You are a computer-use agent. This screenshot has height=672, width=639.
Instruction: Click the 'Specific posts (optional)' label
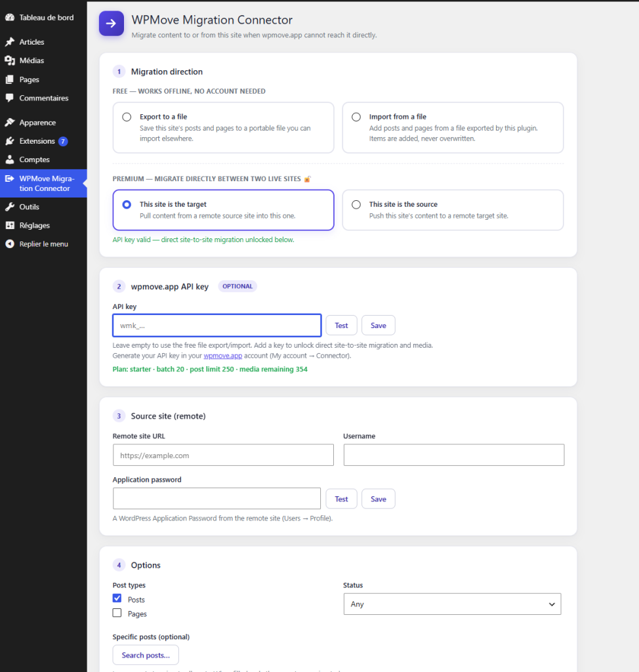[x=151, y=637]
